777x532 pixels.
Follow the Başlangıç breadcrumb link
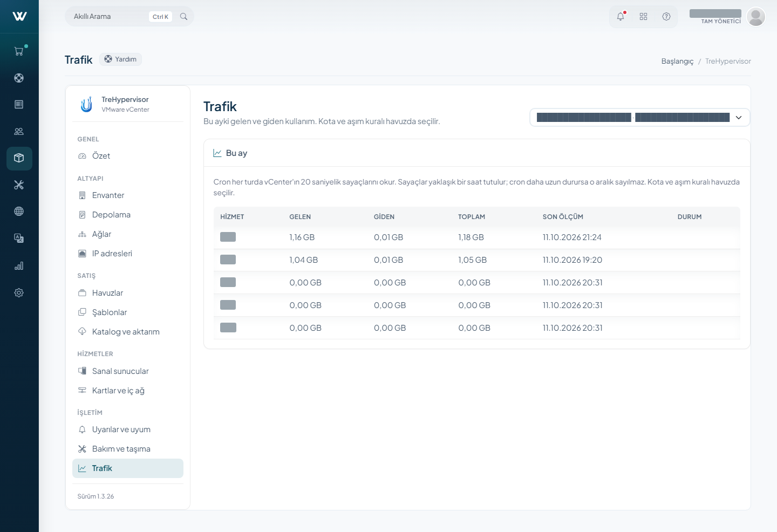677,61
